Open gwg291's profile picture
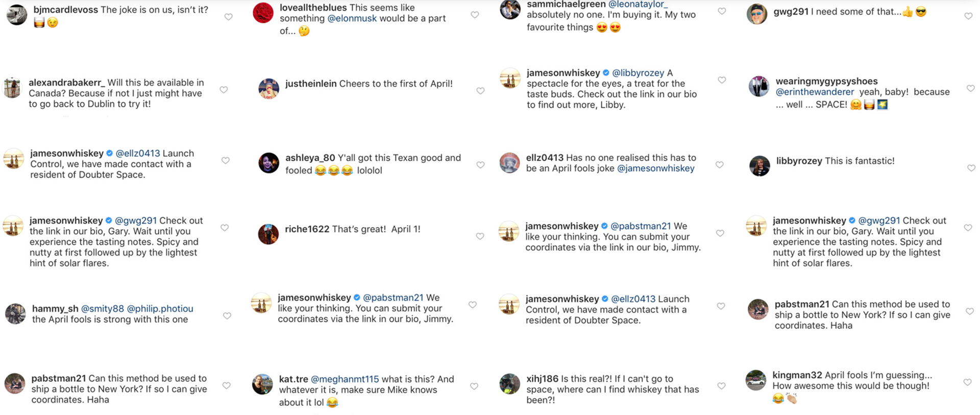The width and height of the screenshot is (980, 415). 756,14
